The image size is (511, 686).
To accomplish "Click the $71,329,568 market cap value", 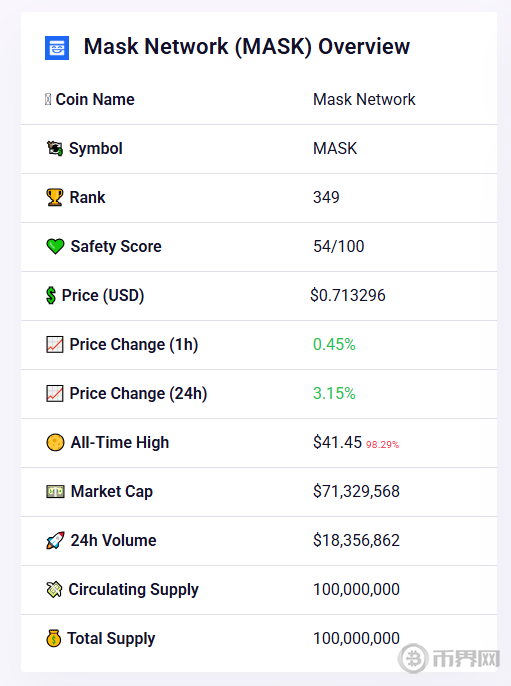I will pos(356,491).
